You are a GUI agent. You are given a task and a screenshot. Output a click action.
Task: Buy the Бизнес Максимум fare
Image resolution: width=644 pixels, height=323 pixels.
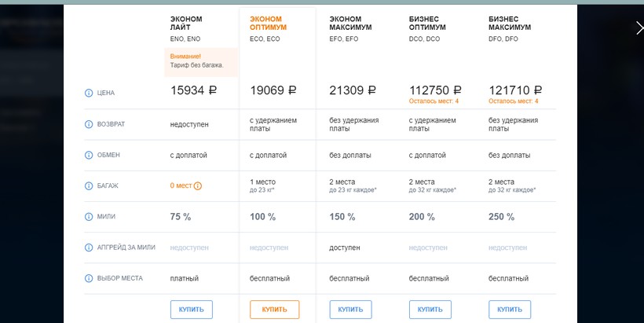click(510, 310)
